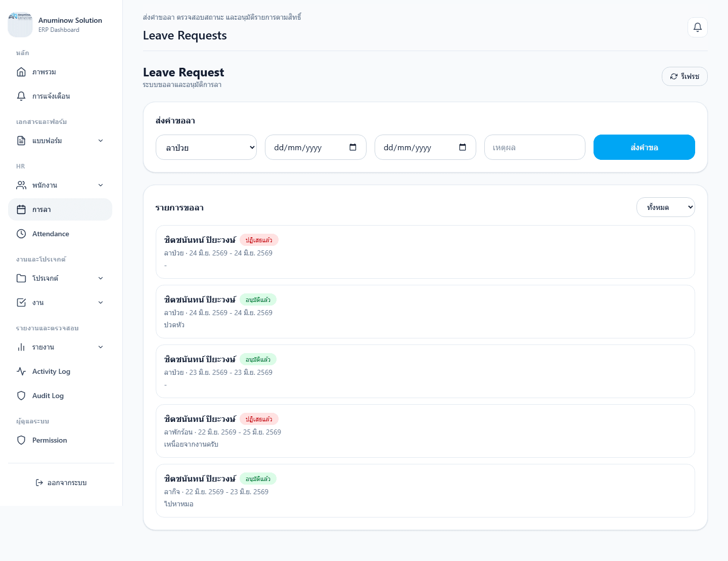Click the ลาพักร้อน request with เหนื่อยจากงานครับ
This screenshot has width=728, height=561.
tap(425, 431)
